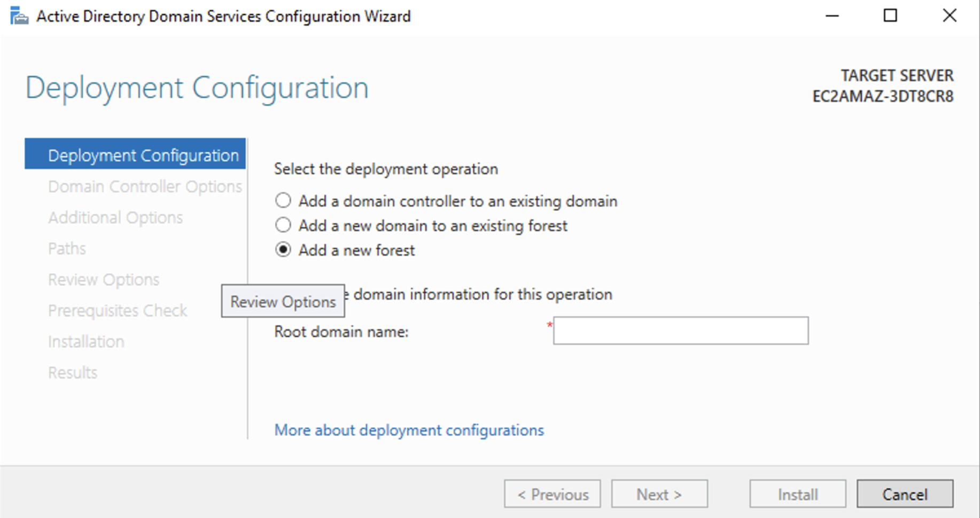Image resolution: width=980 pixels, height=518 pixels.
Task: Go to the Results step
Action: pos(73,372)
